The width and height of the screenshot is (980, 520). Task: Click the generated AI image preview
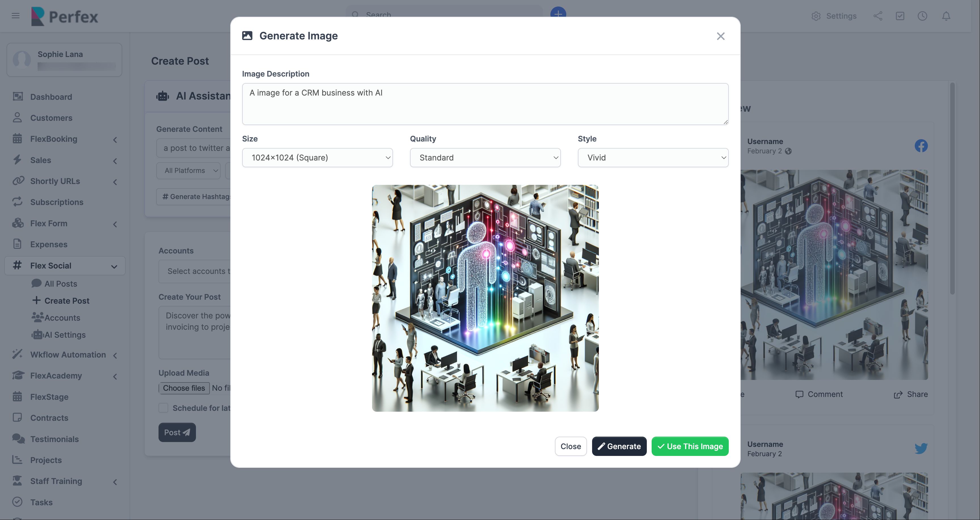tap(485, 298)
